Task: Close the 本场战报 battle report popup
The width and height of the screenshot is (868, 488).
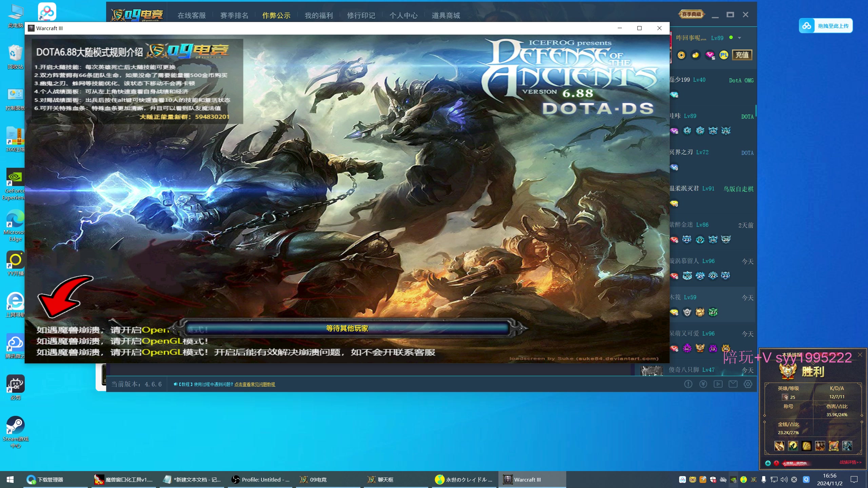Action: point(860,355)
